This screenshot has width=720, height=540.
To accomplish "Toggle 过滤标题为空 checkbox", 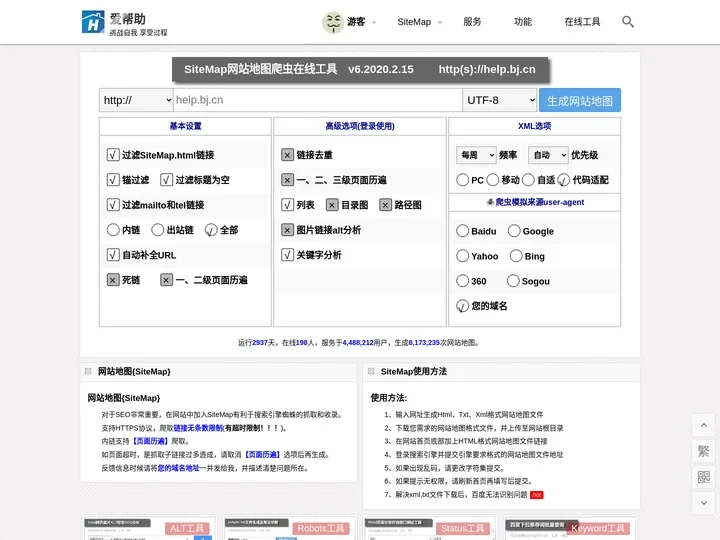I will [x=167, y=180].
